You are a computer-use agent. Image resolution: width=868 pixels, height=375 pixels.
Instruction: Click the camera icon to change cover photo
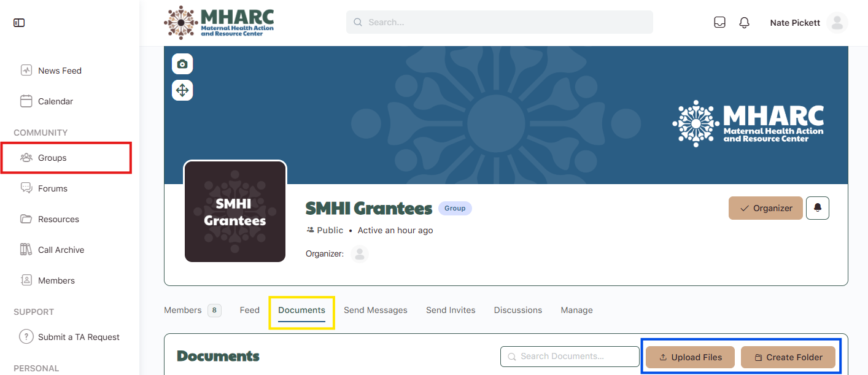182,64
